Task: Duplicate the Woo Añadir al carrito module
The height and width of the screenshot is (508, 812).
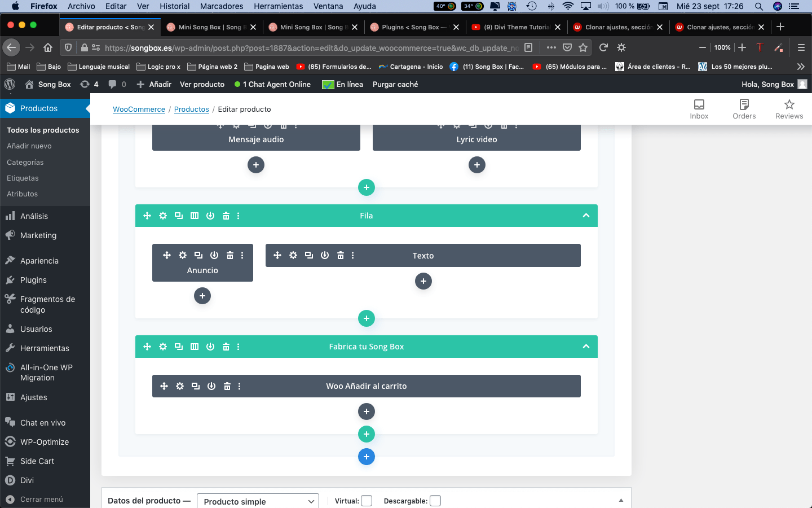Action: (196, 386)
